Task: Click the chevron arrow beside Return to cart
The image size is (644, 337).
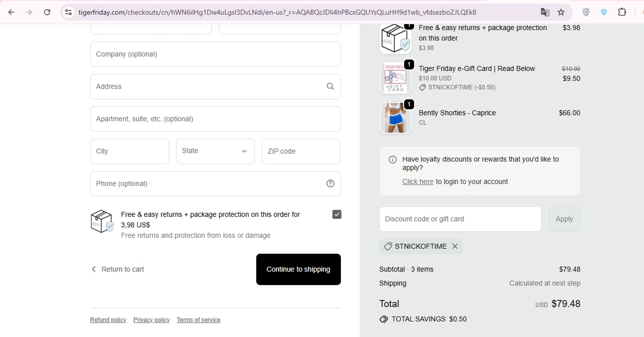Action: [94, 269]
